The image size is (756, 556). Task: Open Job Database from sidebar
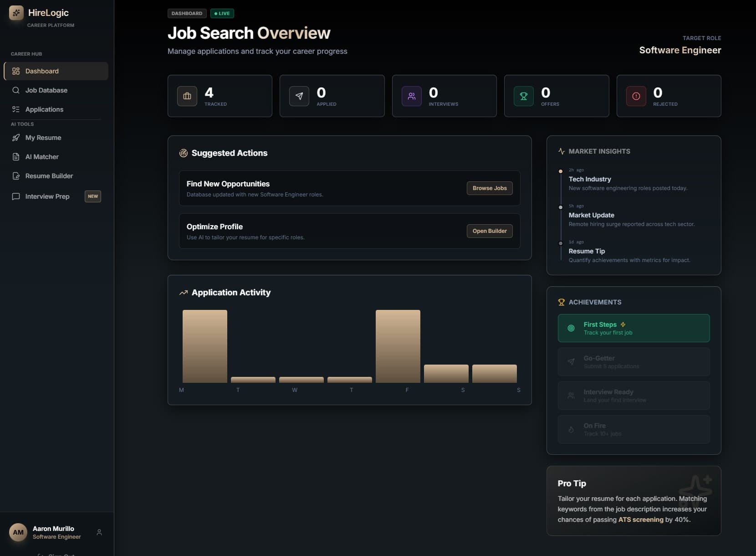(x=46, y=90)
